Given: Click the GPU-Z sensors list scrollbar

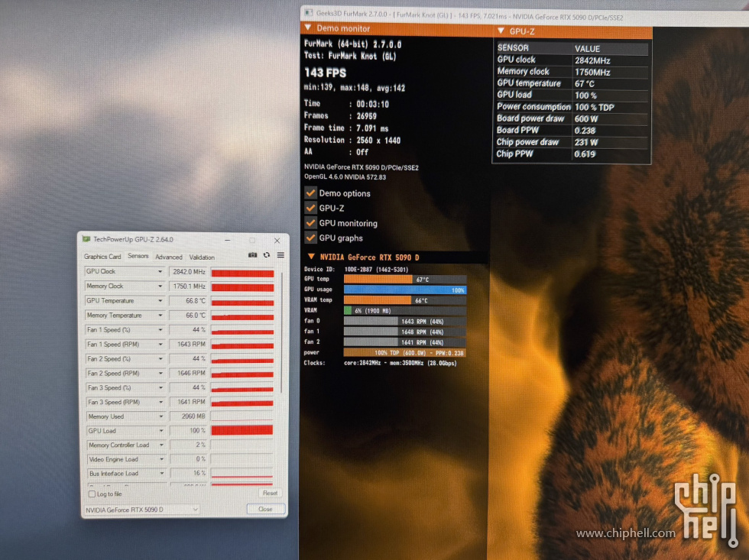Looking at the screenshot, I should pyautogui.click(x=282, y=334).
